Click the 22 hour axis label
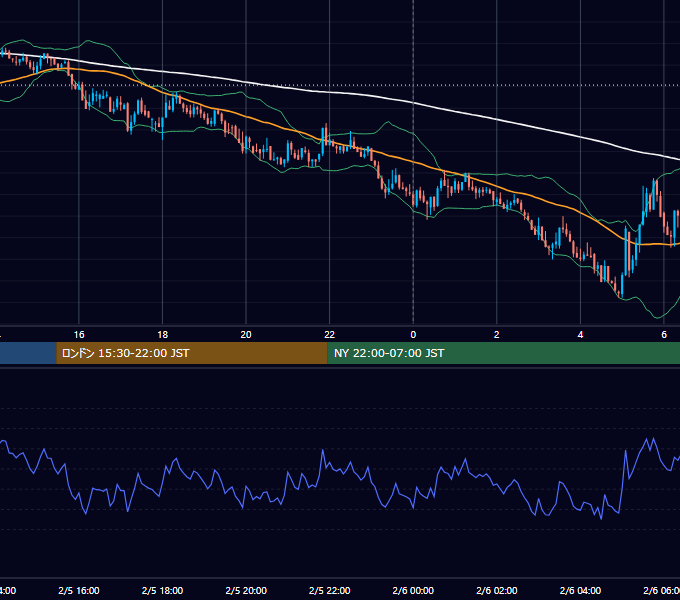The width and height of the screenshot is (680, 600). (x=330, y=335)
